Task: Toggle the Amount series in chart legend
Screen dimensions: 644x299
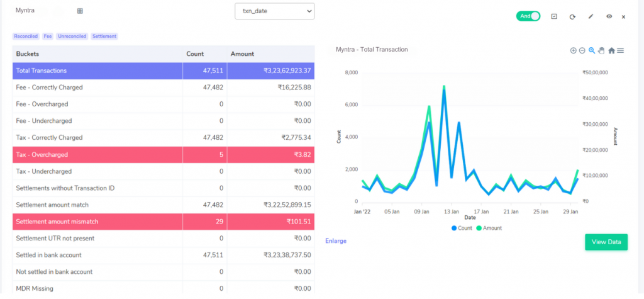Action: 489,228
